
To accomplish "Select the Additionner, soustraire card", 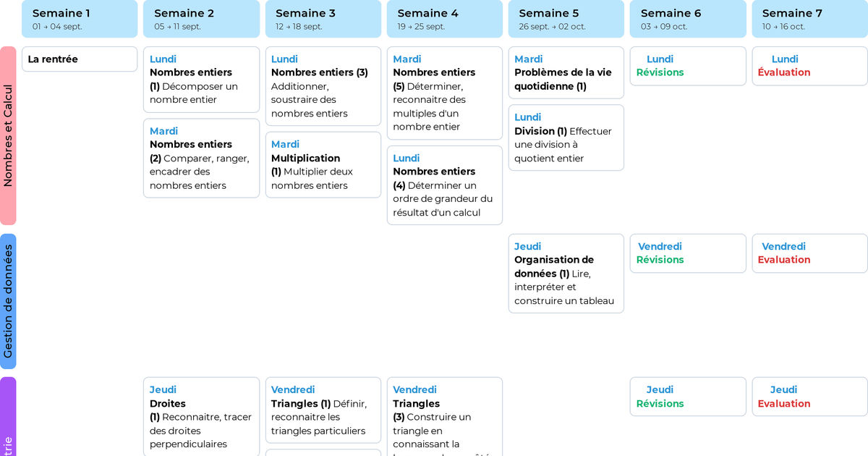I will pyautogui.click(x=323, y=86).
